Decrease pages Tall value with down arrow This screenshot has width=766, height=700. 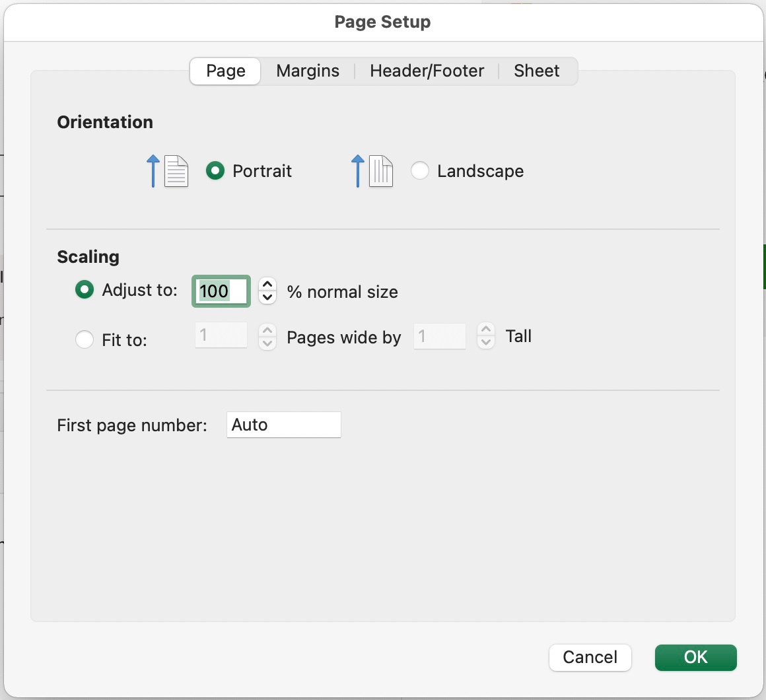(x=486, y=342)
